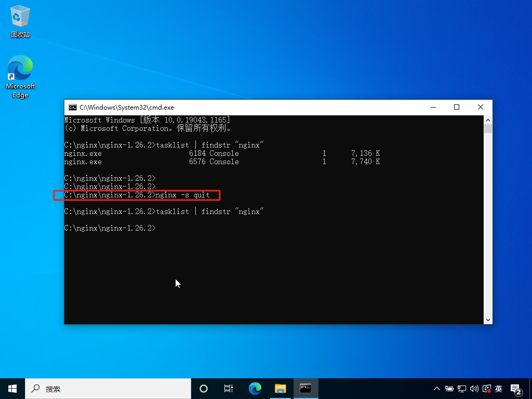
Task: Click the cmd.exe title bar icon
Action: (x=72, y=108)
